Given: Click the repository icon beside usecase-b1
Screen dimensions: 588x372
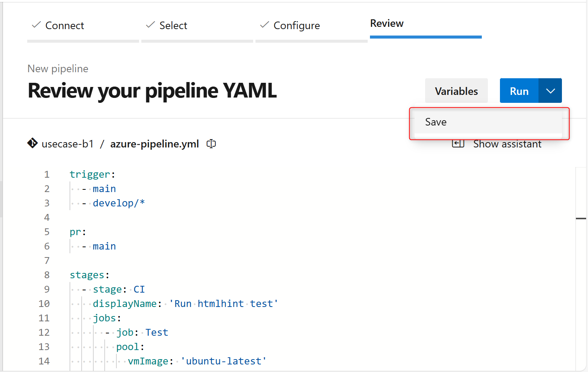Looking at the screenshot, I should [x=32, y=144].
